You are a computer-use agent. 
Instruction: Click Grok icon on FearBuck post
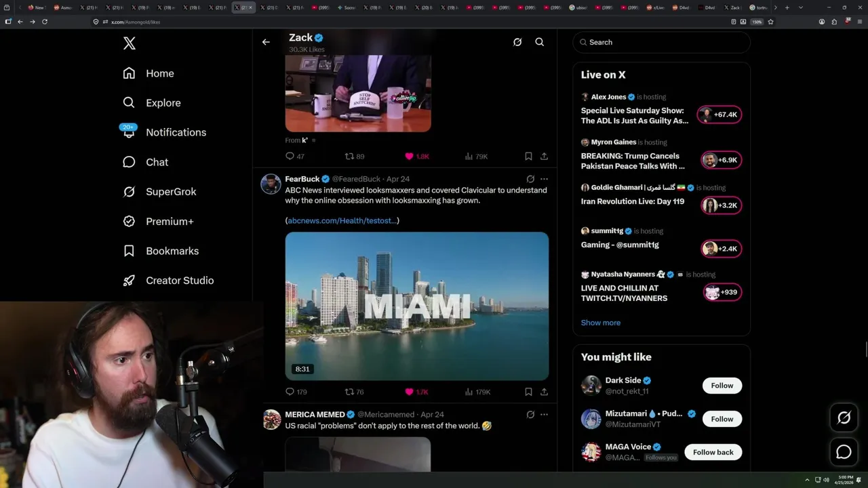click(x=530, y=179)
